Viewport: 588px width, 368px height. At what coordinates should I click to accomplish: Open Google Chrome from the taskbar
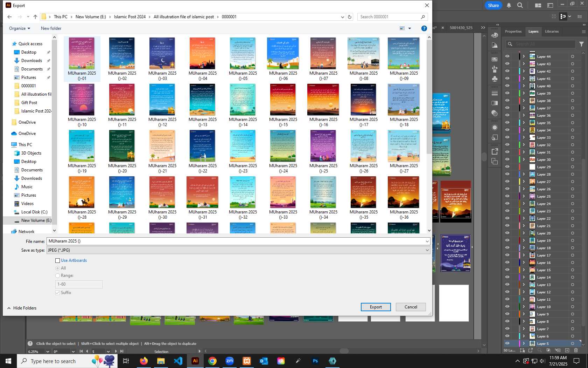click(x=212, y=361)
